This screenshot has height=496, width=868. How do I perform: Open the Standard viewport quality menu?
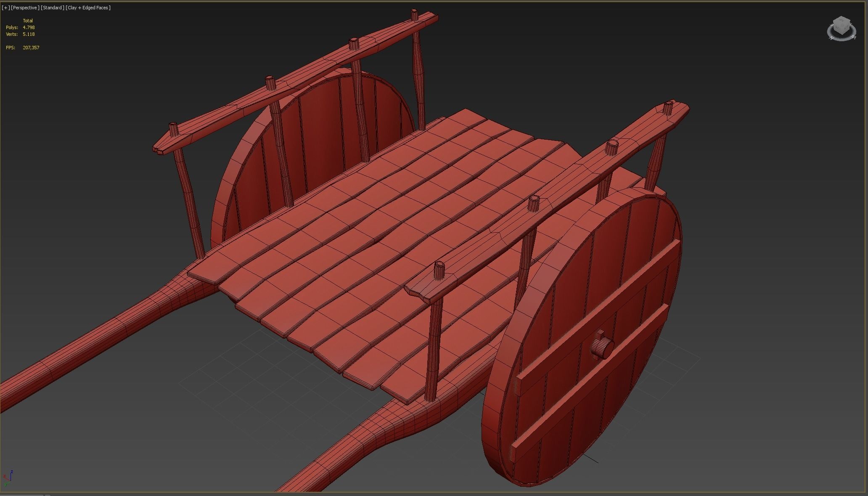pos(53,8)
